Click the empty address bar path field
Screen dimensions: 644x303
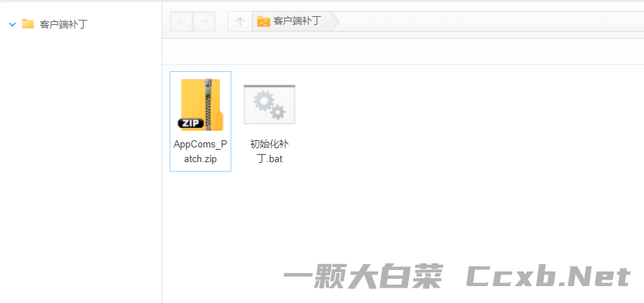click(x=491, y=21)
